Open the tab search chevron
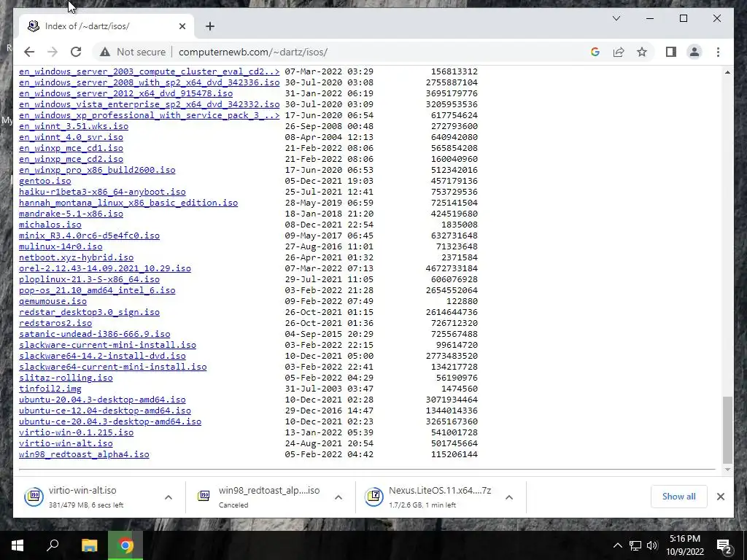The height and width of the screenshot is (560, 747). tap(616, 18)
